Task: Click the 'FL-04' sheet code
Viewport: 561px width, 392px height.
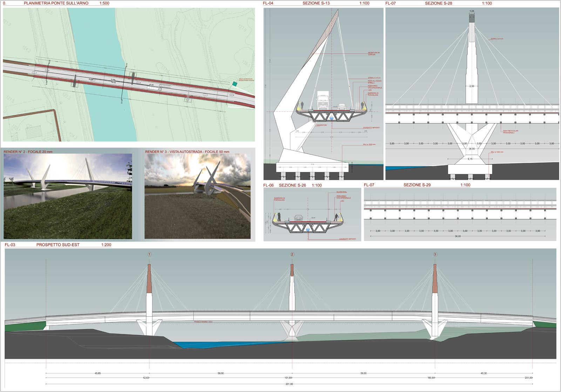Action: pyautogui.click(x=268, y=3)
